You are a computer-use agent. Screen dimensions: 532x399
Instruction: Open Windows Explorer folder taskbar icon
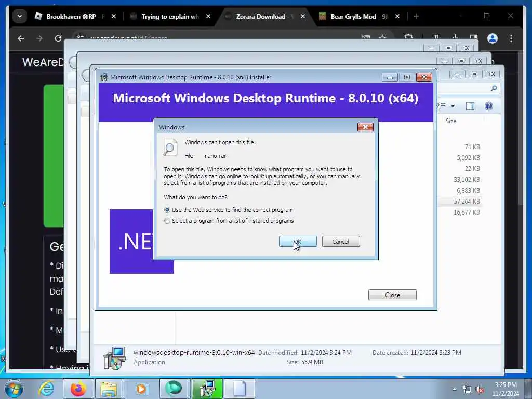pyautogui.click(x=109, y=389)
